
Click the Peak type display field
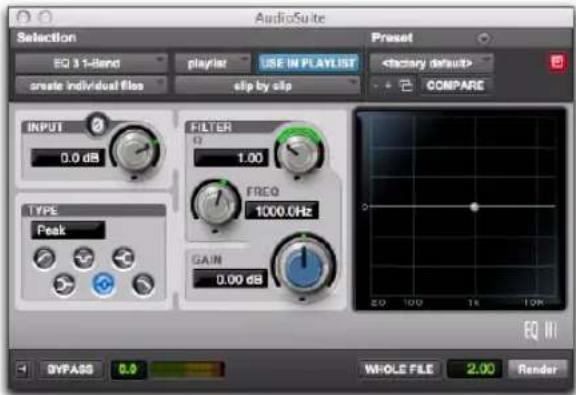(x=68, y=230)
